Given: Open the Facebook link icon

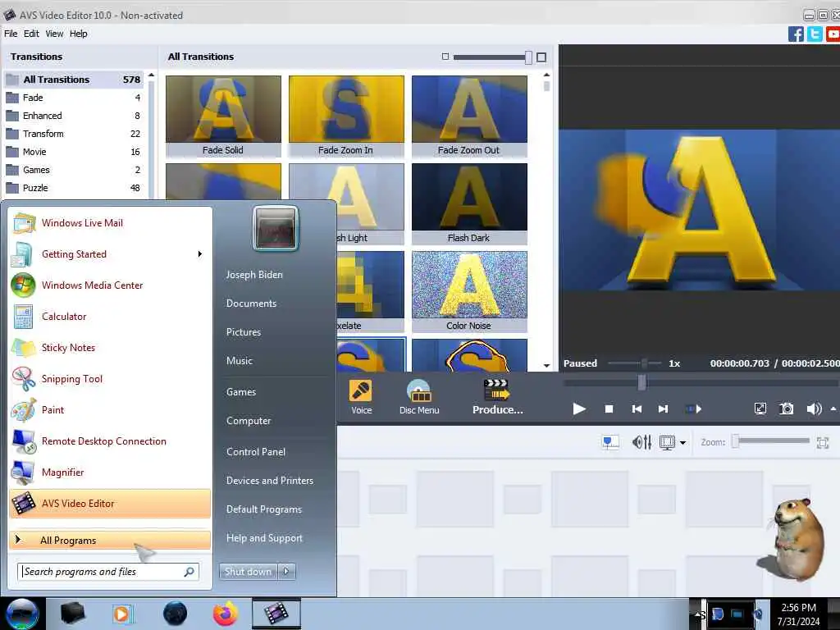Looking at the screenshot, I should click(796, 34).
